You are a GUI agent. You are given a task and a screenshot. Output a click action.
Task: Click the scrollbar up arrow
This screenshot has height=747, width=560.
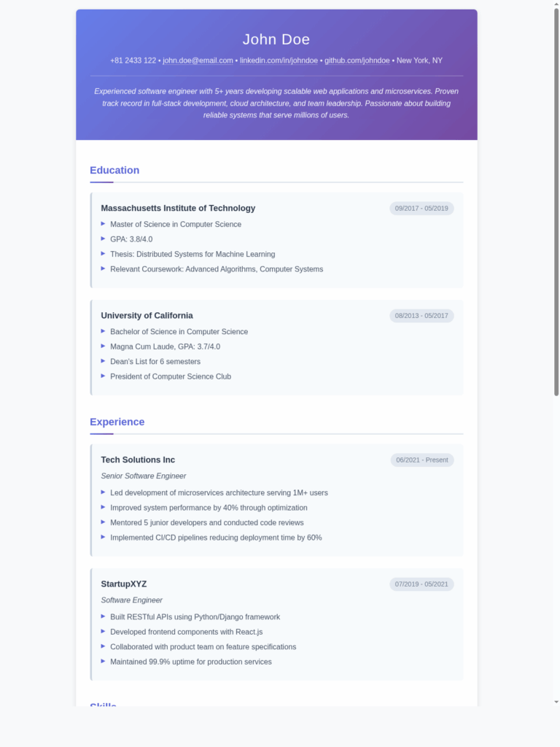tap(556, 4)
